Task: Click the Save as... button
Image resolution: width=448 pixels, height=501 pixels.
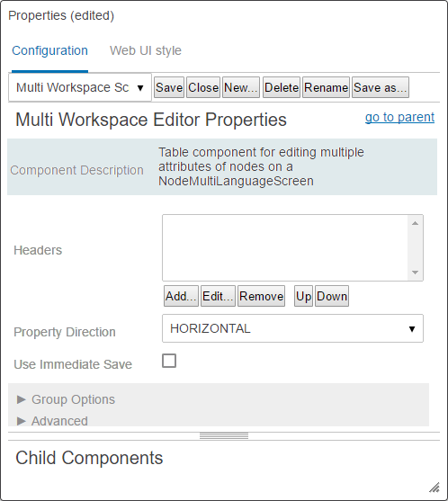Action: click(x=381, y=87)
